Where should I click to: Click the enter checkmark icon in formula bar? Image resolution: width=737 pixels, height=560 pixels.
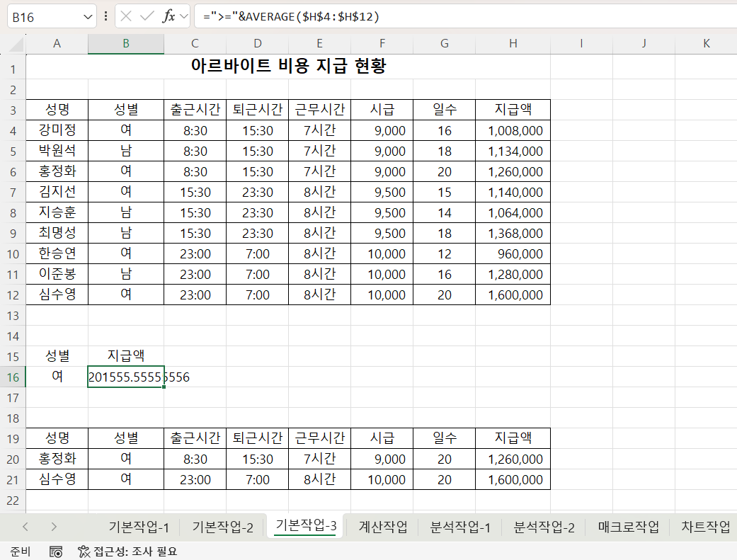[147, 16]
